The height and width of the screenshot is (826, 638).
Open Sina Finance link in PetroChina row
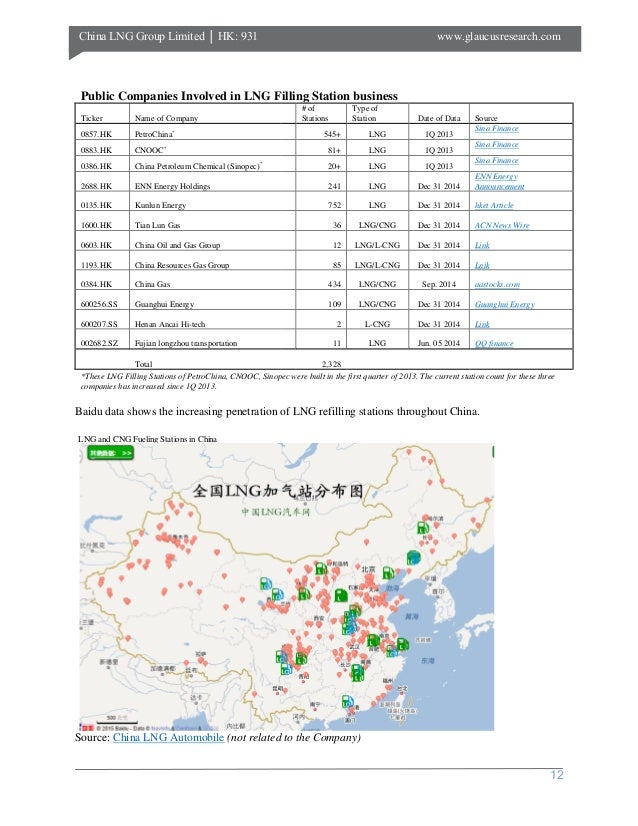(496, 129)
